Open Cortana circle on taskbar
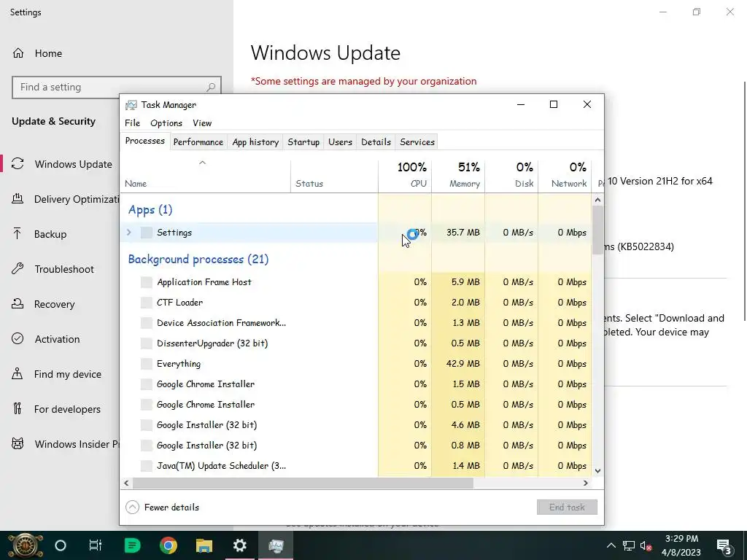Viewport: 747px width, 560px height. [61, 545]
